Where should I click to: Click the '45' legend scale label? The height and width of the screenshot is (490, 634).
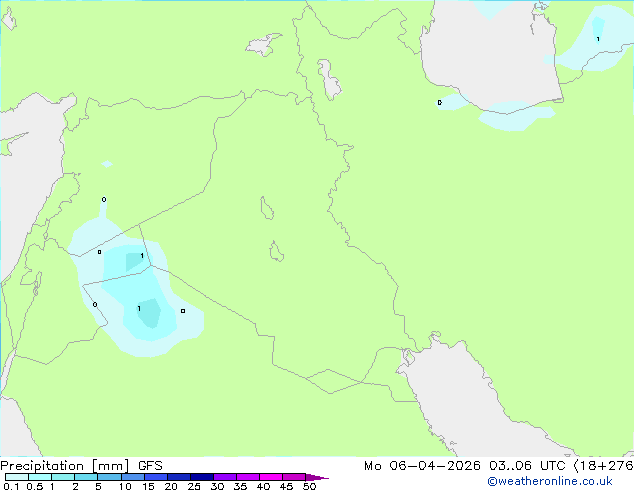(x=286, y=486)
